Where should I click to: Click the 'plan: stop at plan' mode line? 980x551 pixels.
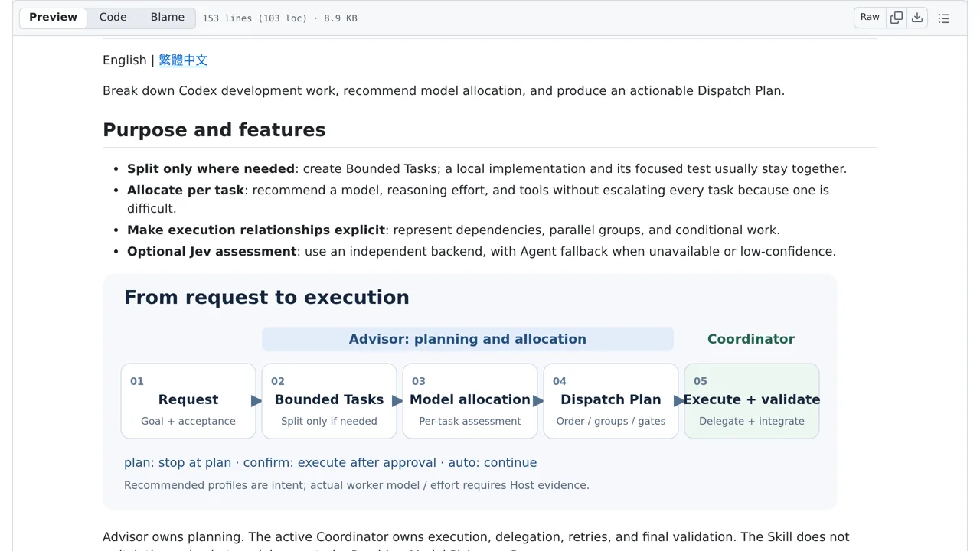click(330, 463)
